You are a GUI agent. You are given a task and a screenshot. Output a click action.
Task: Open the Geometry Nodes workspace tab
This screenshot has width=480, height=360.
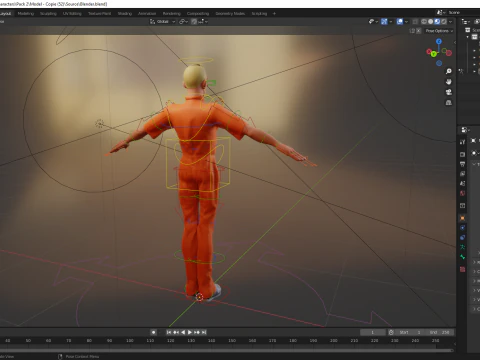(x=230, y=14)
